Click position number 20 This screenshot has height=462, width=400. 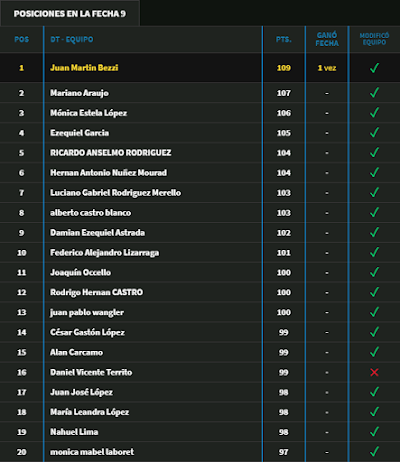(22, 452)
